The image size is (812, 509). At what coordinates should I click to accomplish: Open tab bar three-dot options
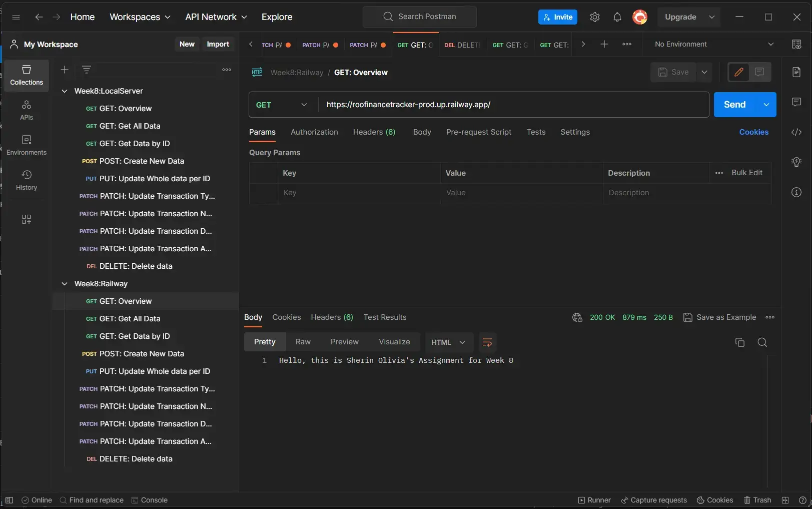click(x=627, y=44)
